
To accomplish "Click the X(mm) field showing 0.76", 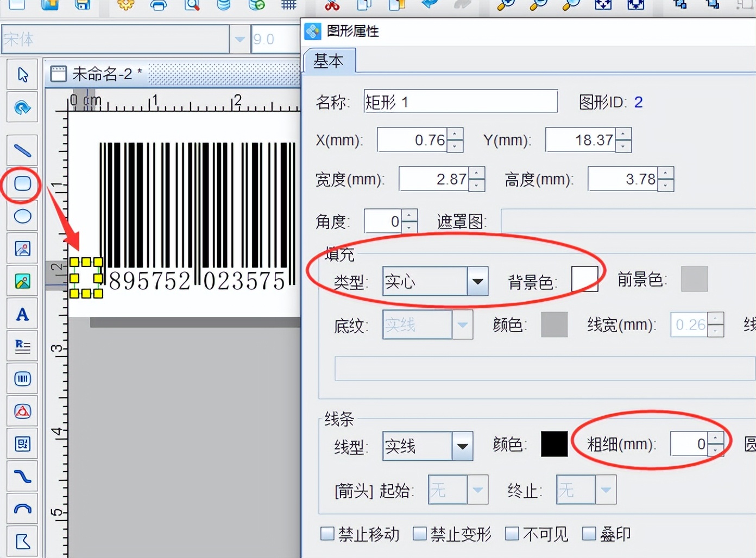I will [412, 140].
